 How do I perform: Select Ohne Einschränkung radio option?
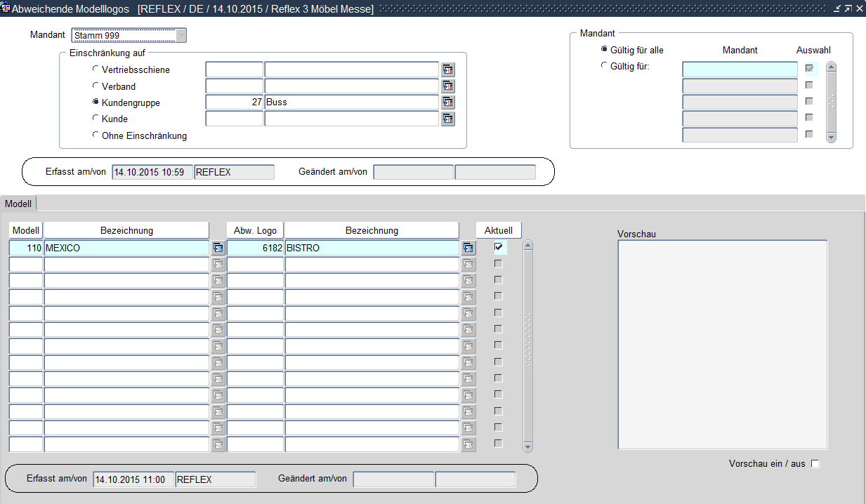[x=96, y=135]
